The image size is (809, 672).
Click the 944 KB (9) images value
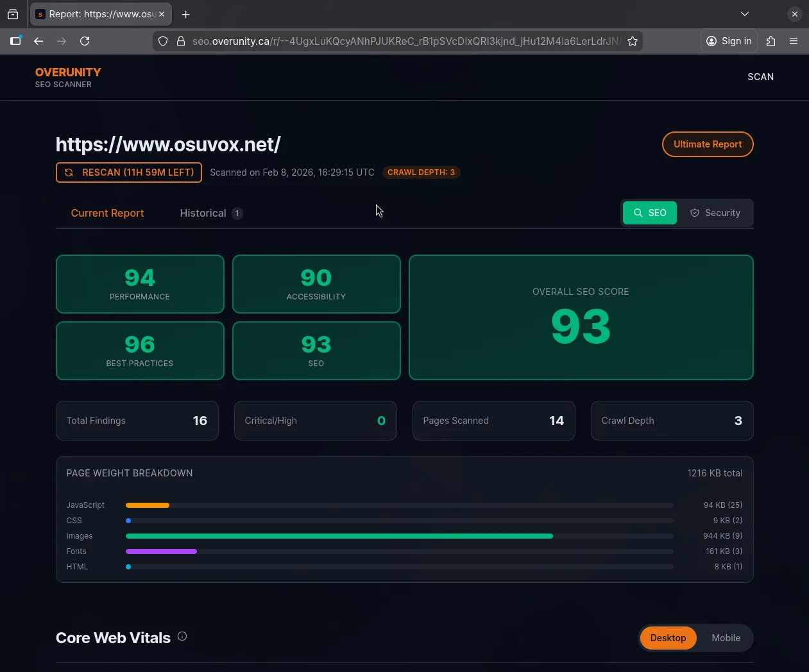[722, 536]
